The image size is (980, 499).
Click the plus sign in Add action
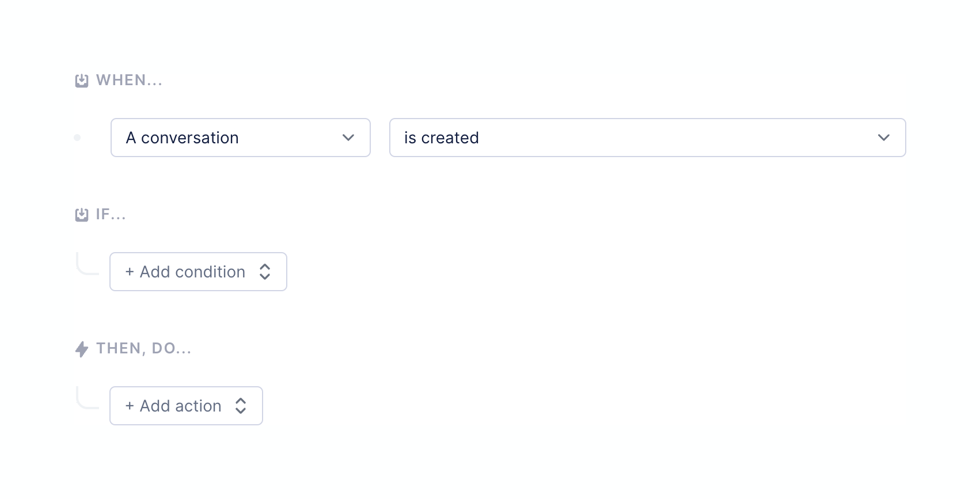coord(130,406)
